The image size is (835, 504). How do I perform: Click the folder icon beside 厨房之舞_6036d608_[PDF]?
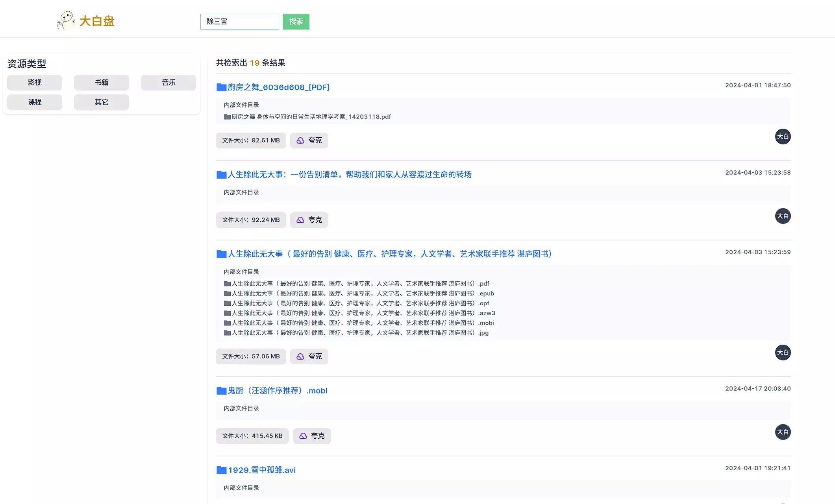pyautogui.click(x=221, y=87)
